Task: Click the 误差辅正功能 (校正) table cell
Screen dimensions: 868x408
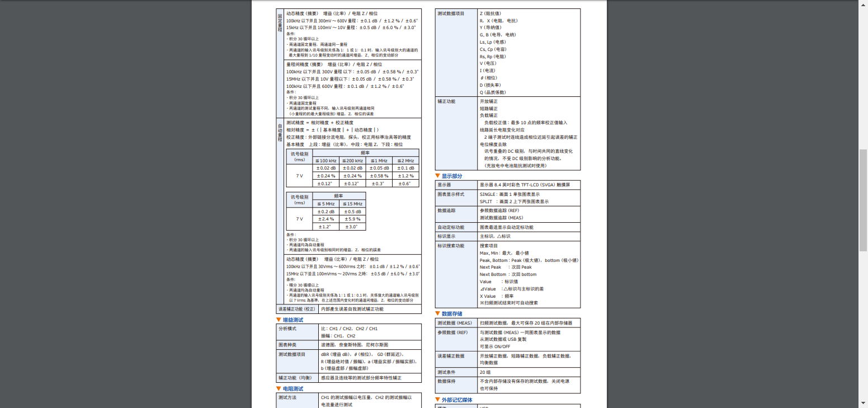Action: (x=297, y=309)
